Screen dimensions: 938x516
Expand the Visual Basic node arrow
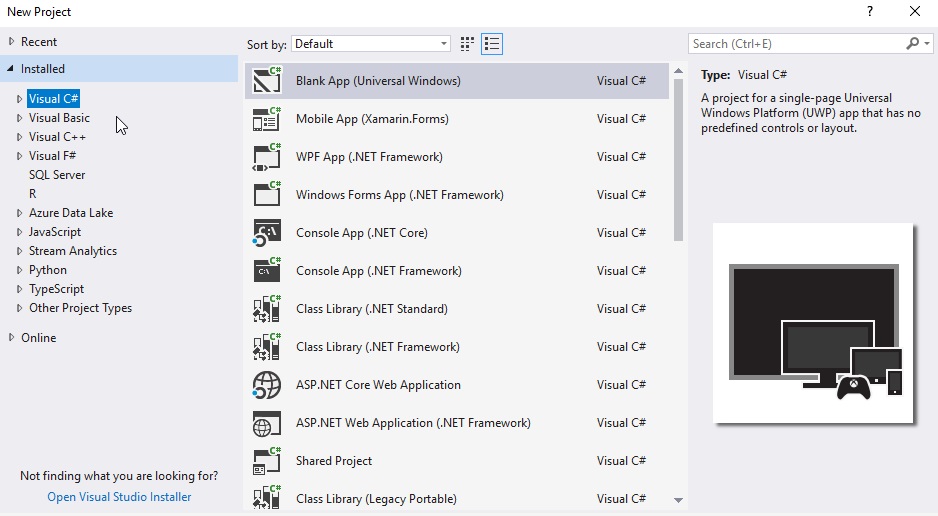click(19, 118)
